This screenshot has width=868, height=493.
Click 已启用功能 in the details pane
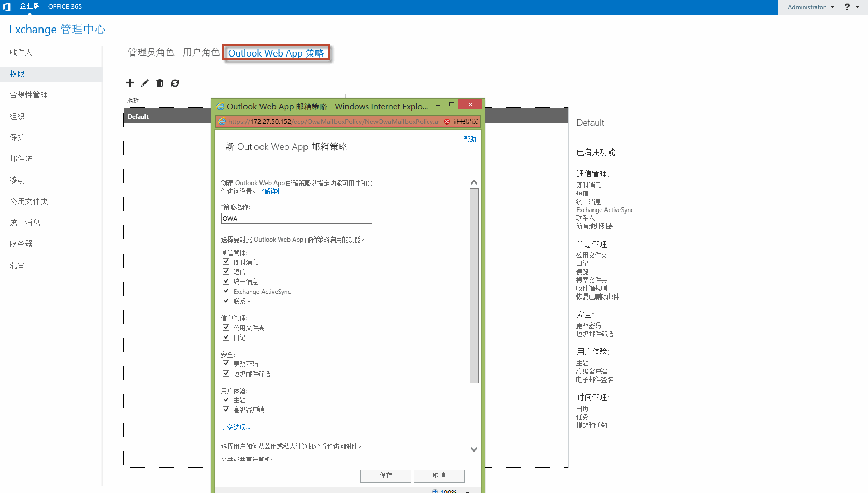click(596, 152)
